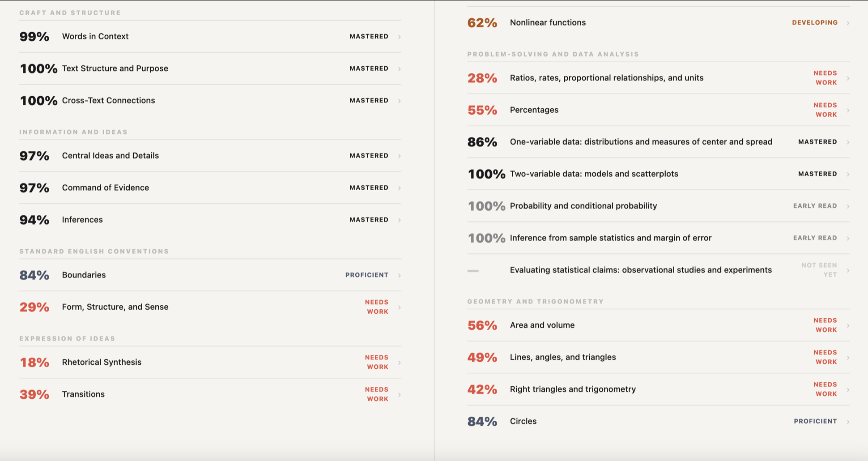This screenshot has height=461, width=868.
Task: Open the Transitions skill details
Action: pos(210,394)
